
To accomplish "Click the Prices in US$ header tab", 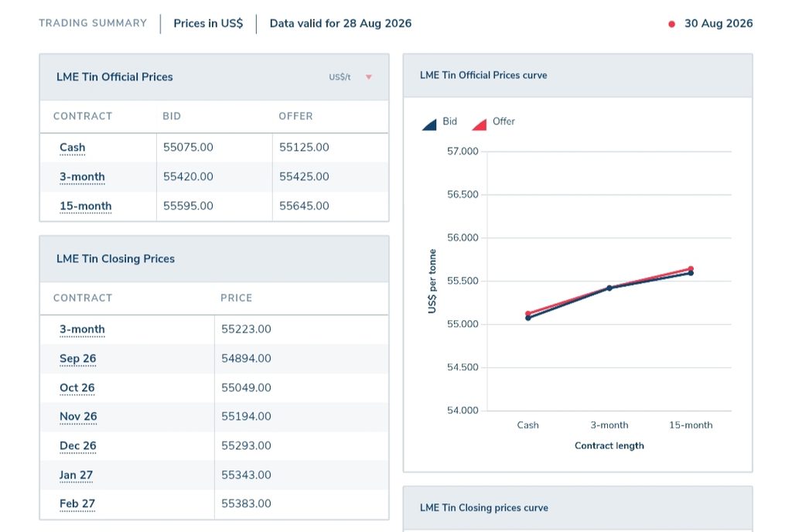I will (208, 23).
